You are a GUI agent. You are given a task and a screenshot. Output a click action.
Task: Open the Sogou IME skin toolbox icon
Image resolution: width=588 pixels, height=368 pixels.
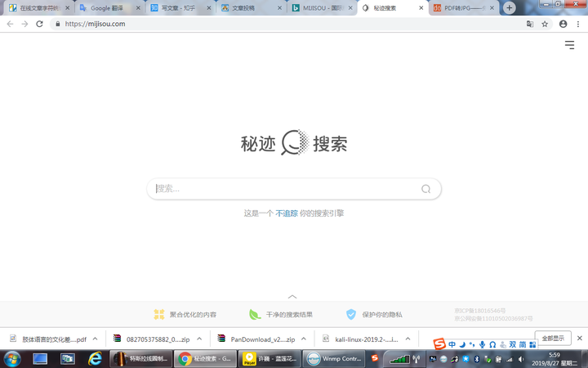[x=532, y=344]
